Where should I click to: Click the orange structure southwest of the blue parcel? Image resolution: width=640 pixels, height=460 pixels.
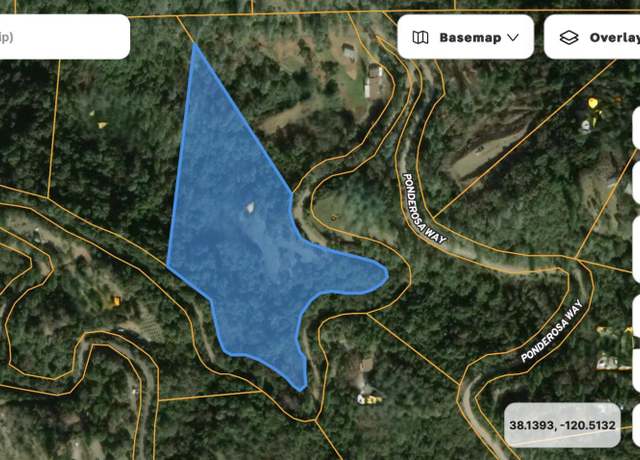pyautogui.click(x=117, y=301)
